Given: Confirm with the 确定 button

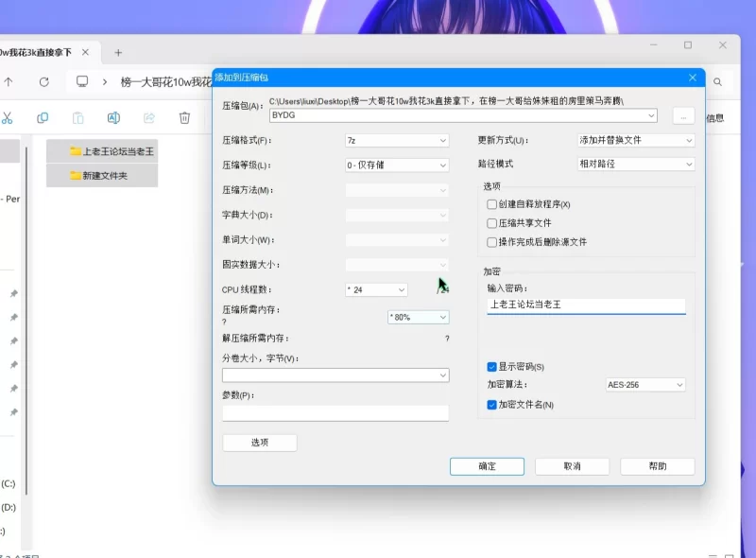Looking at the screenshot, I should [x=487, y=466].
